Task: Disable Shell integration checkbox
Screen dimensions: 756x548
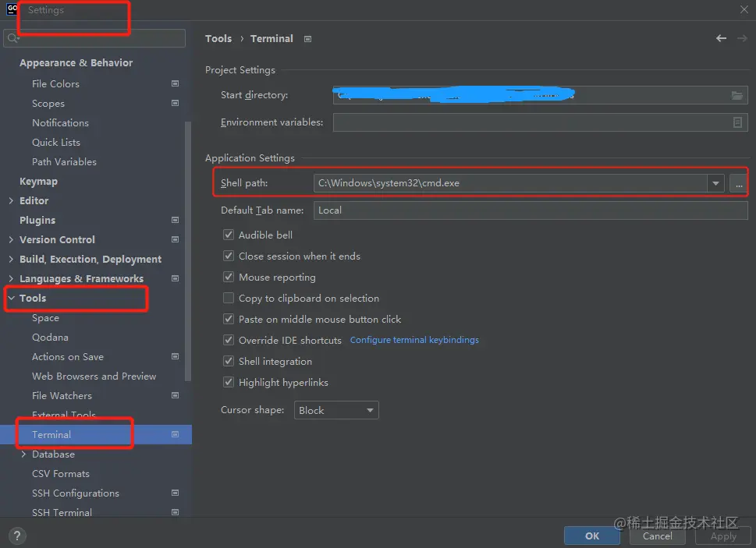Action: click(x=229, y=361)
